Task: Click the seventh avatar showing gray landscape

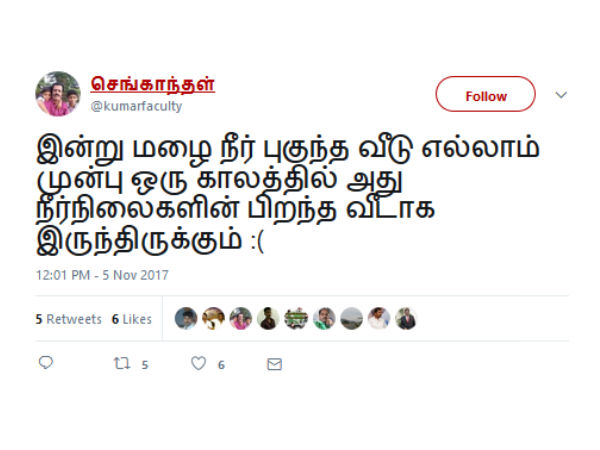Action: coord(351,318)
